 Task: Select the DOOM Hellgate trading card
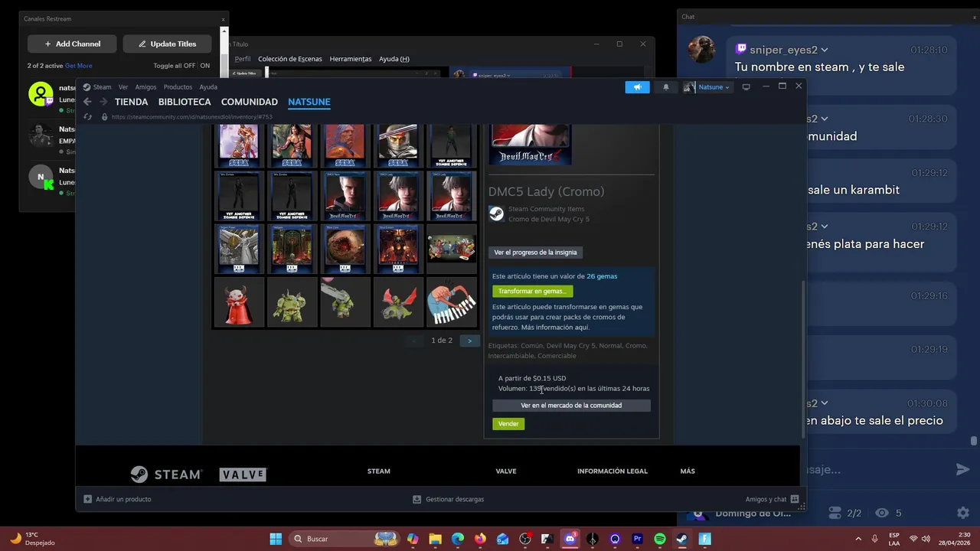292,249
